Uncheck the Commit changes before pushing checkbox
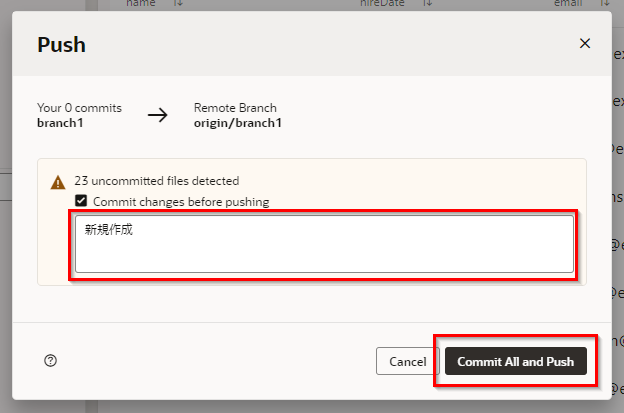 tap(81, 201)
